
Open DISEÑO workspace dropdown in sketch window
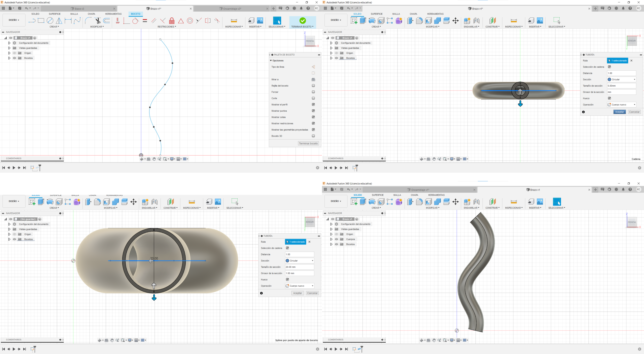pos(14,20)
